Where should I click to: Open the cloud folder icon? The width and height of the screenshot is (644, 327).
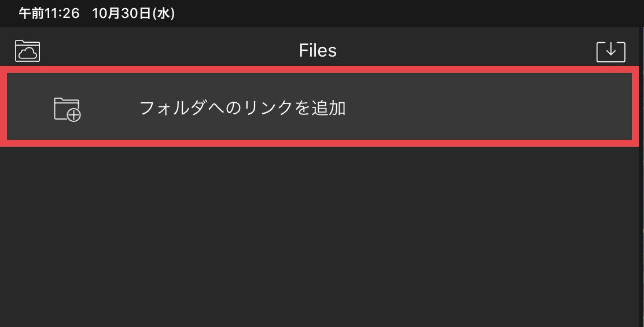[x=27, y=51]
